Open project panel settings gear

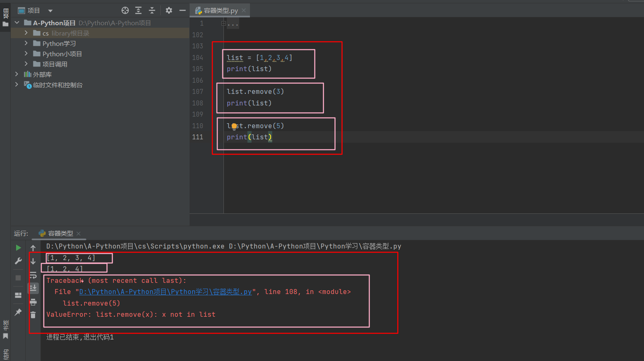pyautogui.click(x=169, y=10)
